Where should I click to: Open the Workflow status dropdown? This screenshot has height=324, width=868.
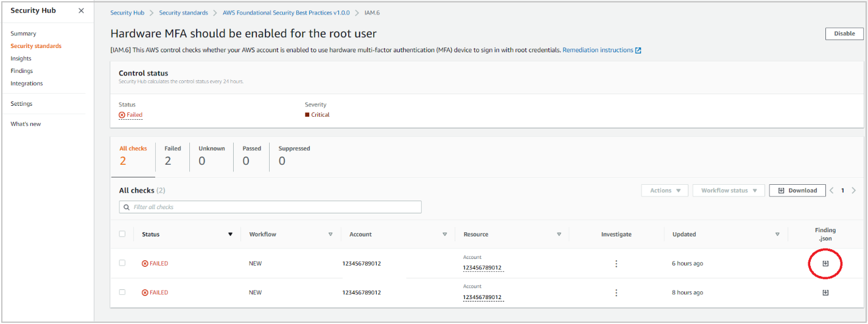729,190
